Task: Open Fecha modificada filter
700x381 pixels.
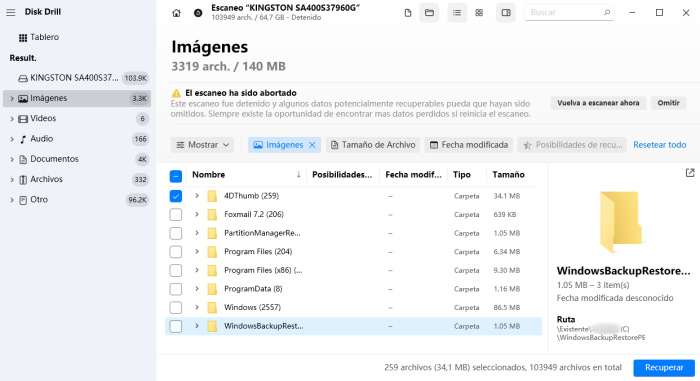Action: coord(469,145)
